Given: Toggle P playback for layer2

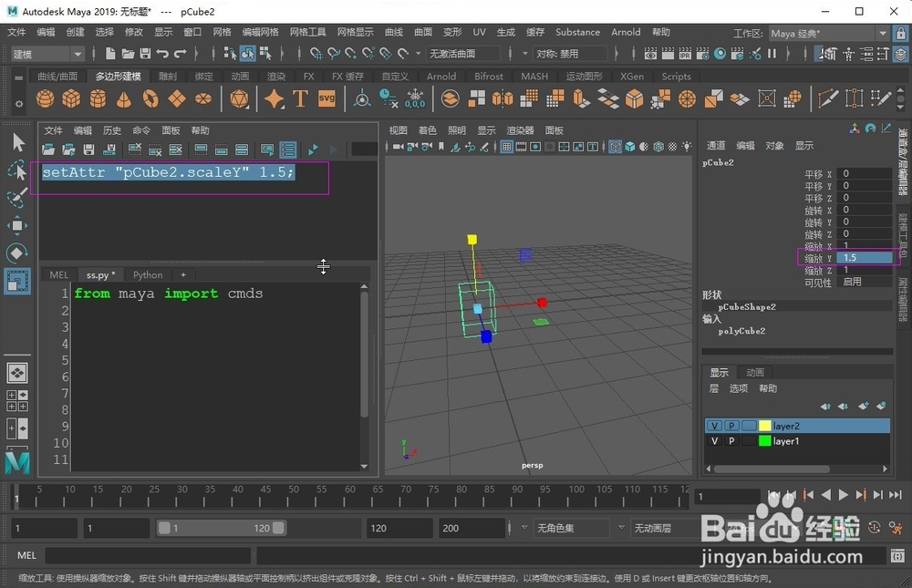Looking at the screenshot, I should 731,426.
